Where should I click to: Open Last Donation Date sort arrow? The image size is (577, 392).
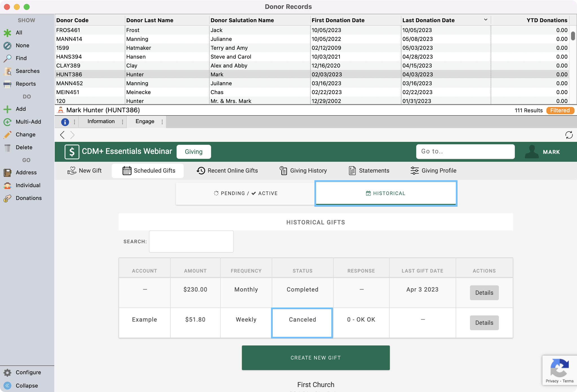pos(485,20)
